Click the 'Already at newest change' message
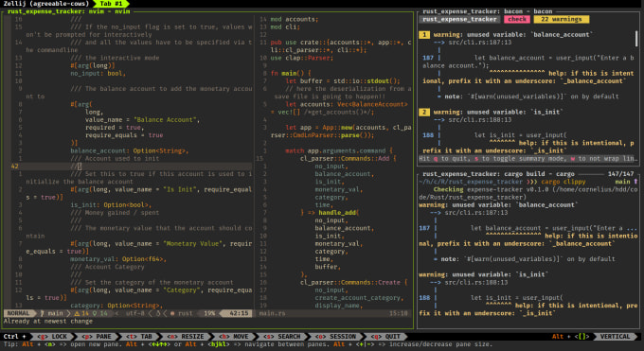The width and height of the screenshot is (644, 351). (47, 321)
